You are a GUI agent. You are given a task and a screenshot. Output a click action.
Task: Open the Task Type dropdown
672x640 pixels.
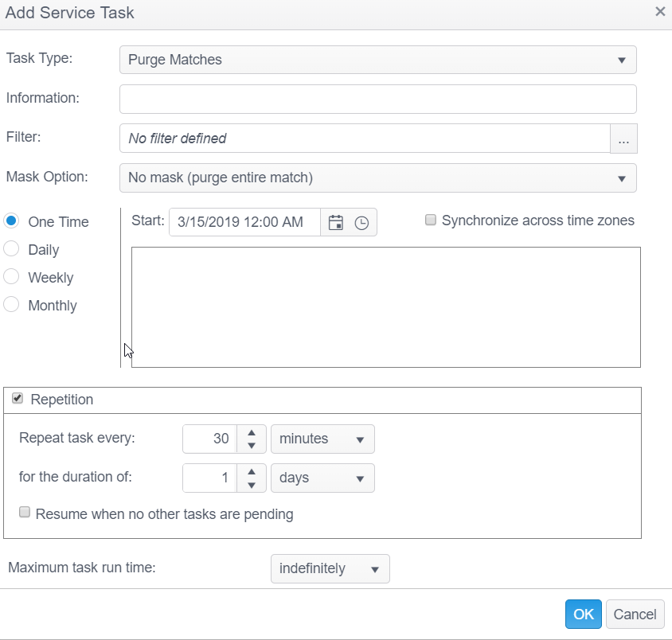point(377,60)
